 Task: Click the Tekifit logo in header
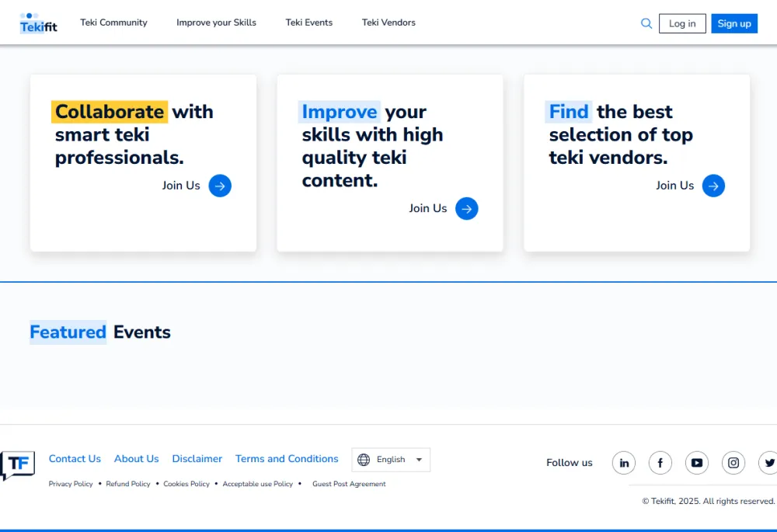pyautogui.click(x=39, y=23)
